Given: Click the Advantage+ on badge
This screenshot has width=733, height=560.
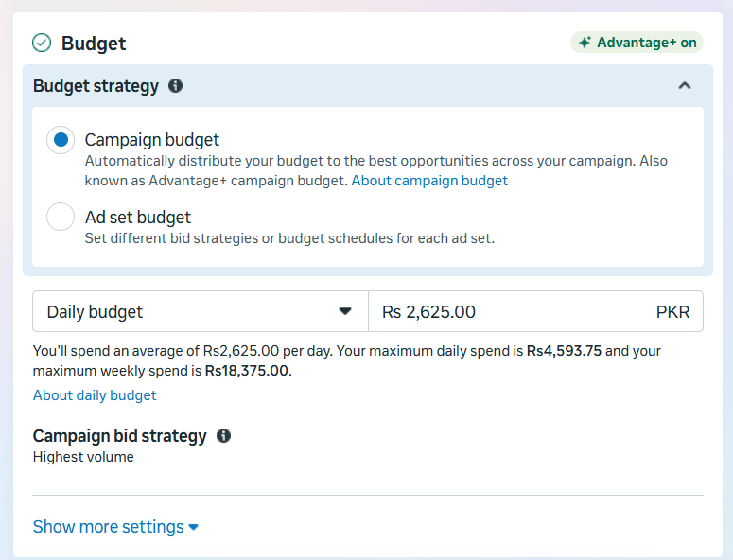Looking at the screenshot, I should point(637,43).
